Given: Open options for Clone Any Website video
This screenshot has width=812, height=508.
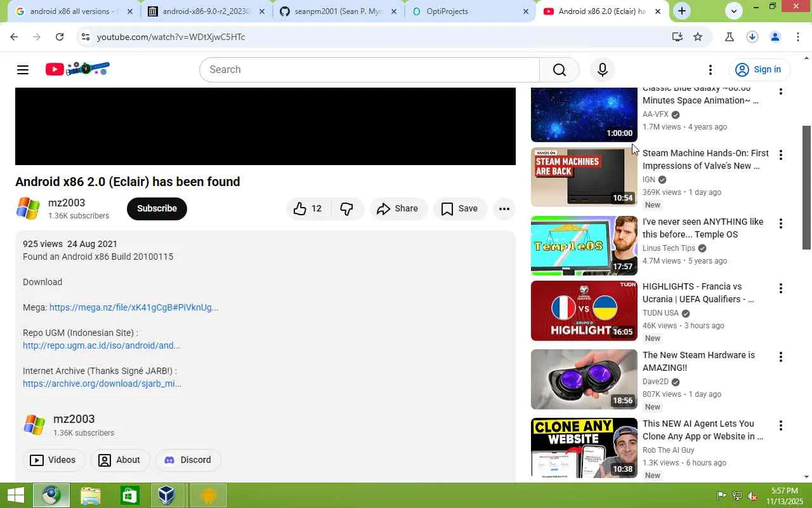Looking at the screenshot, I should [x=781, y=425].
